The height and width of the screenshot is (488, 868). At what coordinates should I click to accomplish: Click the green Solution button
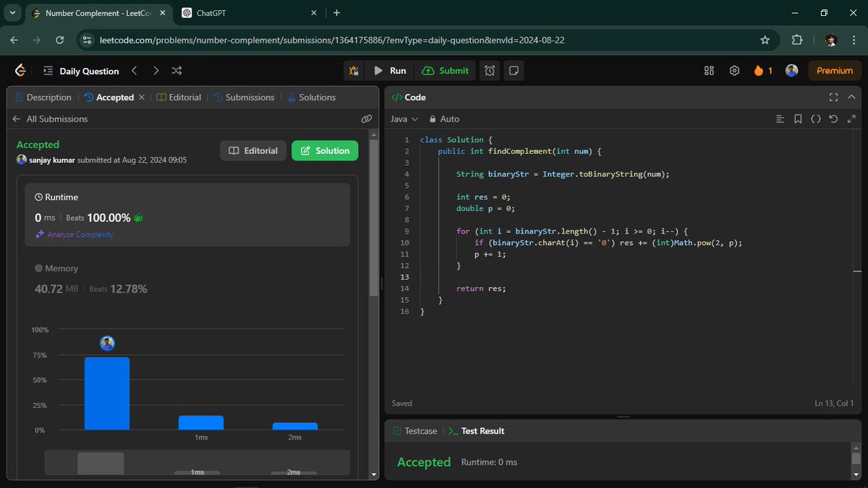click(x=325, y=151)
